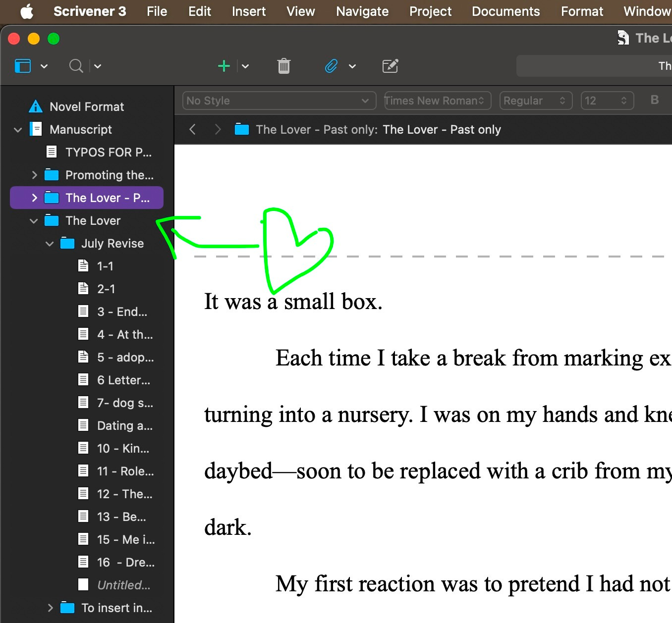
Task: Open the view mode icon in toolbar
Action: (x=23, y=65)
